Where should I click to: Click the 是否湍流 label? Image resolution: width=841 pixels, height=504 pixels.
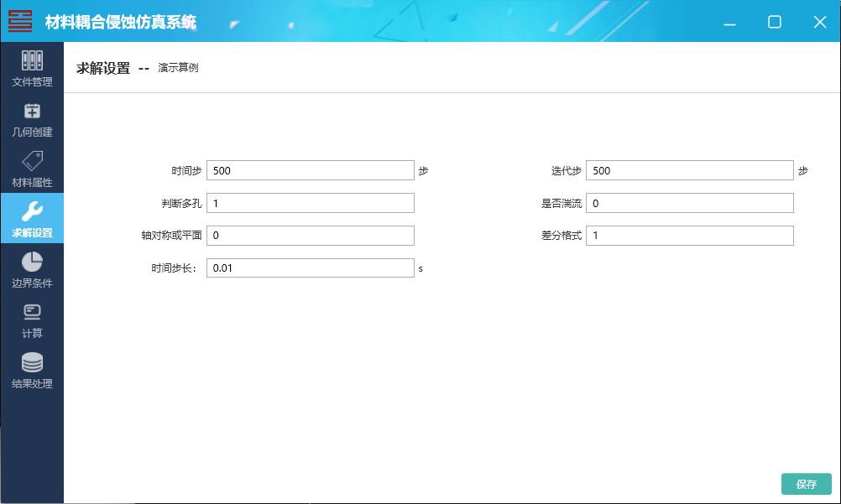point(561,203)
